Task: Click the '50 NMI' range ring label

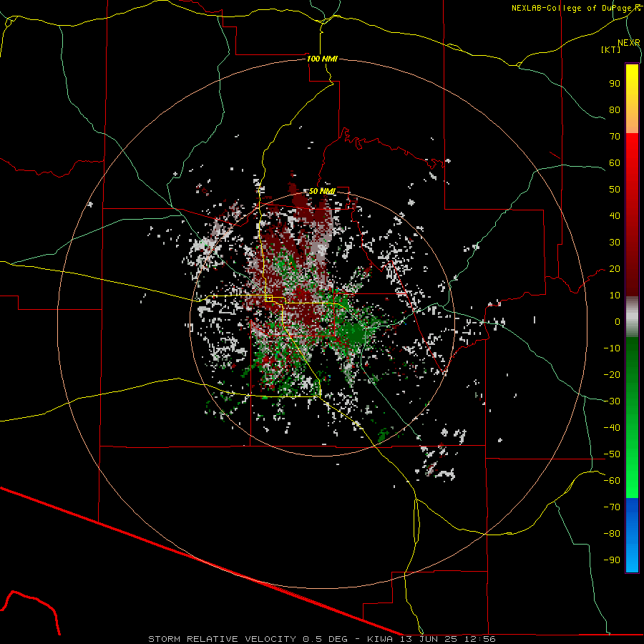Action: 323,191
